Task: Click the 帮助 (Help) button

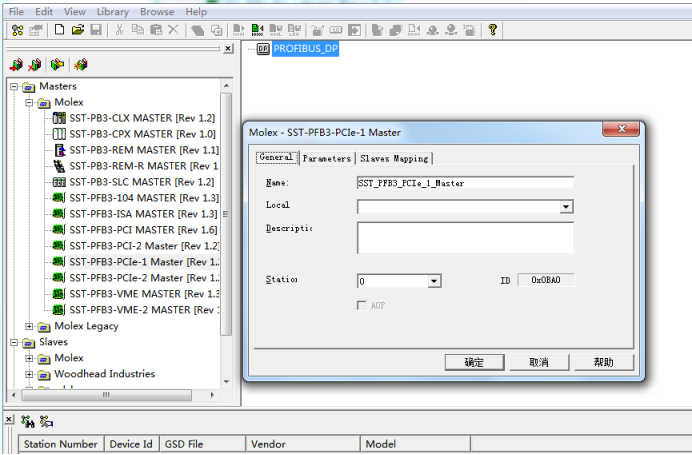Action: [604, 362]
